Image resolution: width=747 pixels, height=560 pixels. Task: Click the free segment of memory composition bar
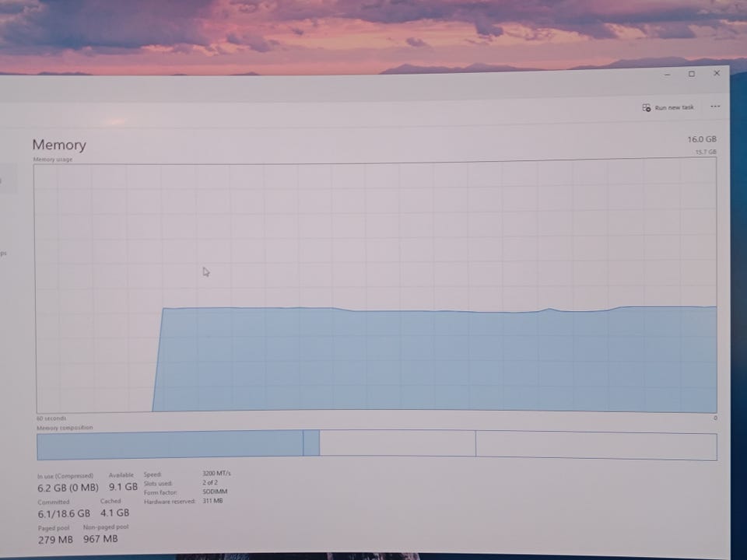point(596,446)
